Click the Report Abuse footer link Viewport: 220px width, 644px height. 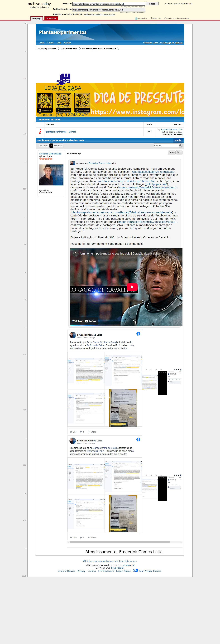[123, 571]
